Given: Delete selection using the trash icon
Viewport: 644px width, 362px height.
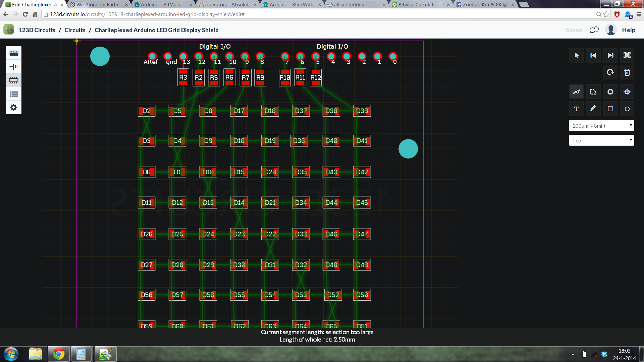Looking at the screenshot, I should click(x=627, y=72).
